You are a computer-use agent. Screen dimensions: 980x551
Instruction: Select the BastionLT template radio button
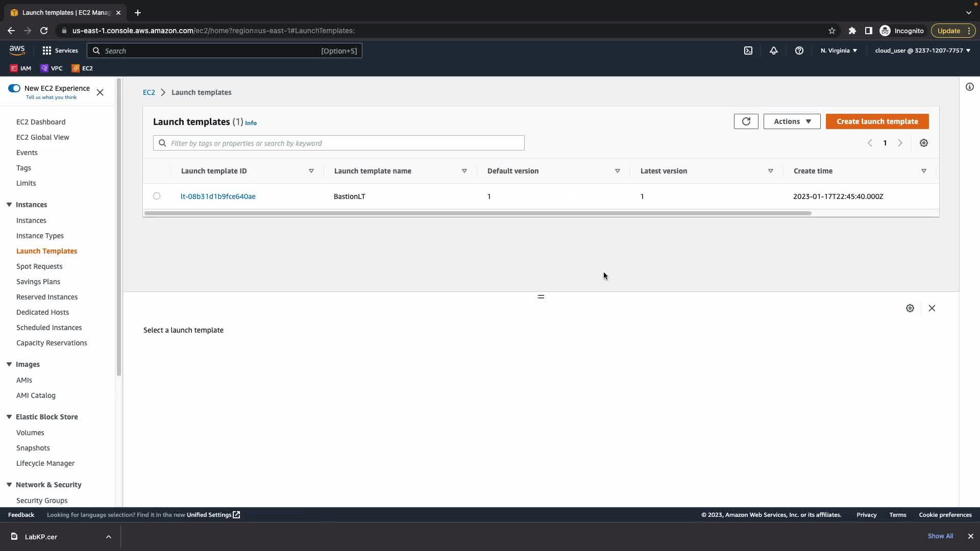157,196
